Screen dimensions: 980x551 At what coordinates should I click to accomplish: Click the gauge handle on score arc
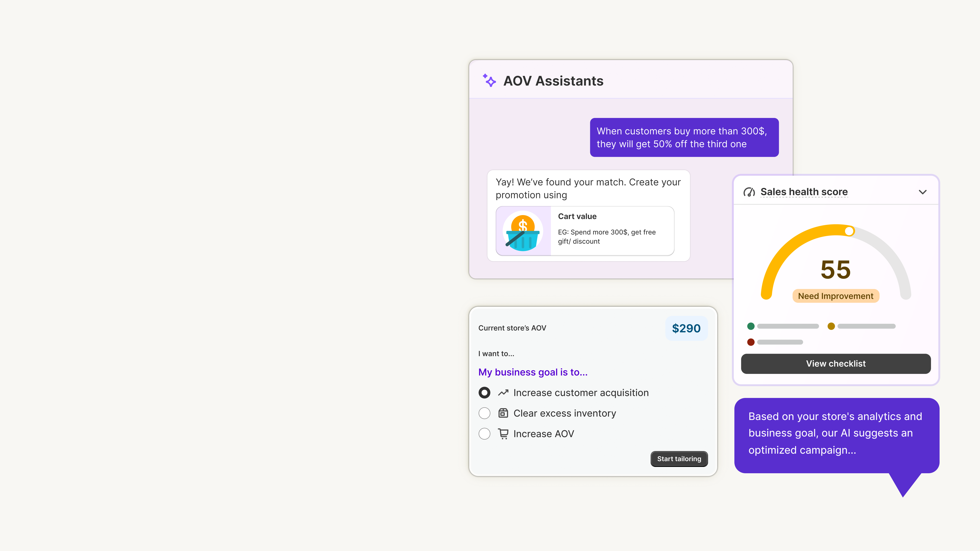[x=849, y=231]
